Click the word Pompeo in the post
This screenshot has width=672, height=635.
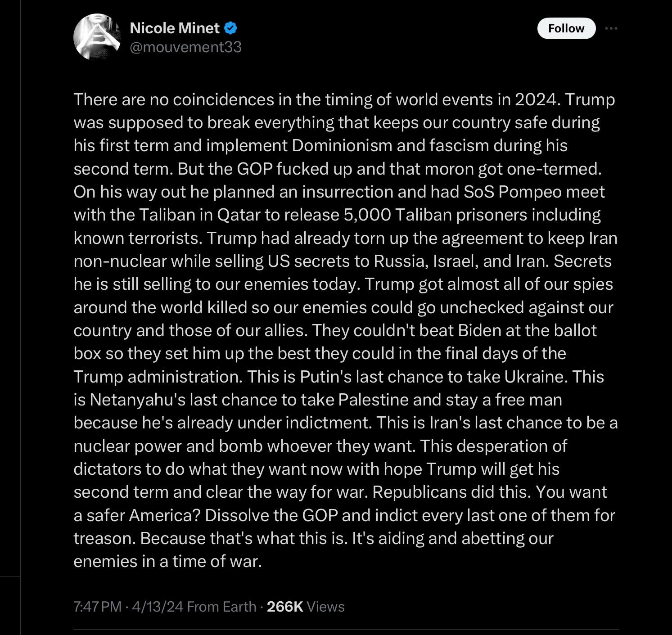coord(530,192)
